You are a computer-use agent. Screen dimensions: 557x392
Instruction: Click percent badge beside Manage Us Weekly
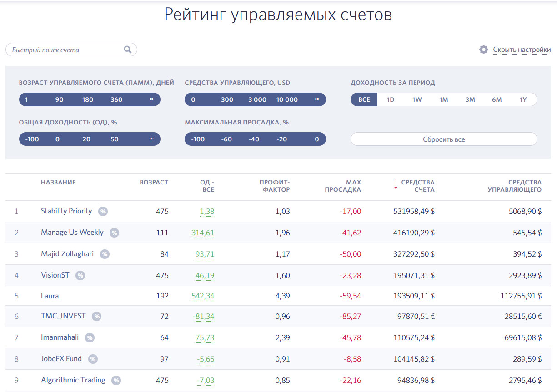115,233
